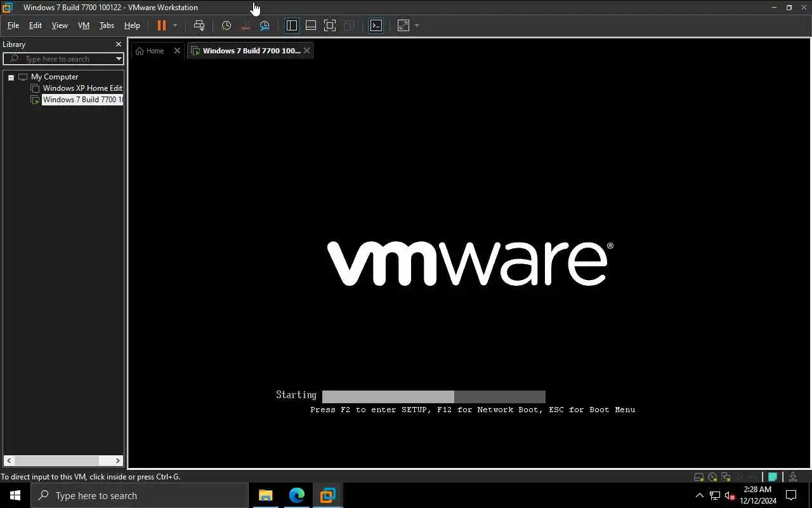Click the Unity mode icon
The image size is (812, 508).
tap(349, 25)
